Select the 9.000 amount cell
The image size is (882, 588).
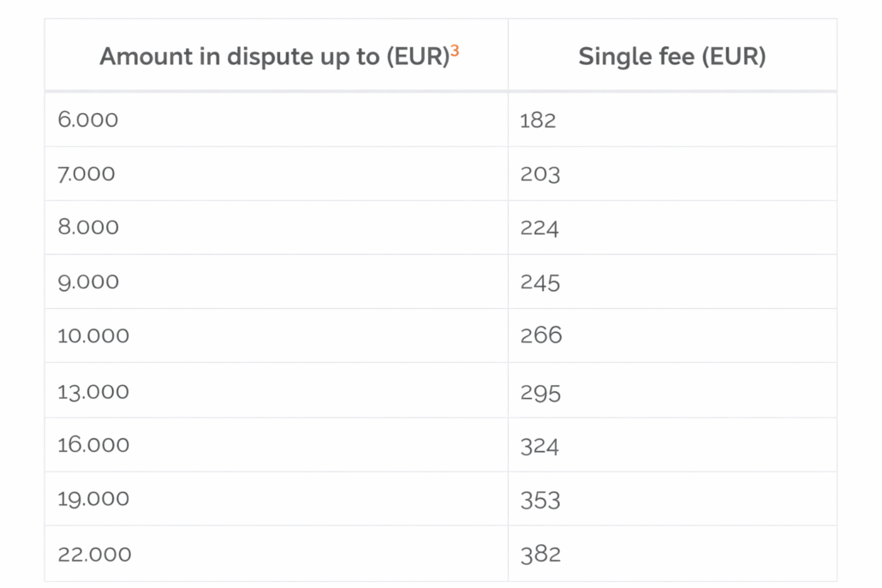(x=87, y=282)
